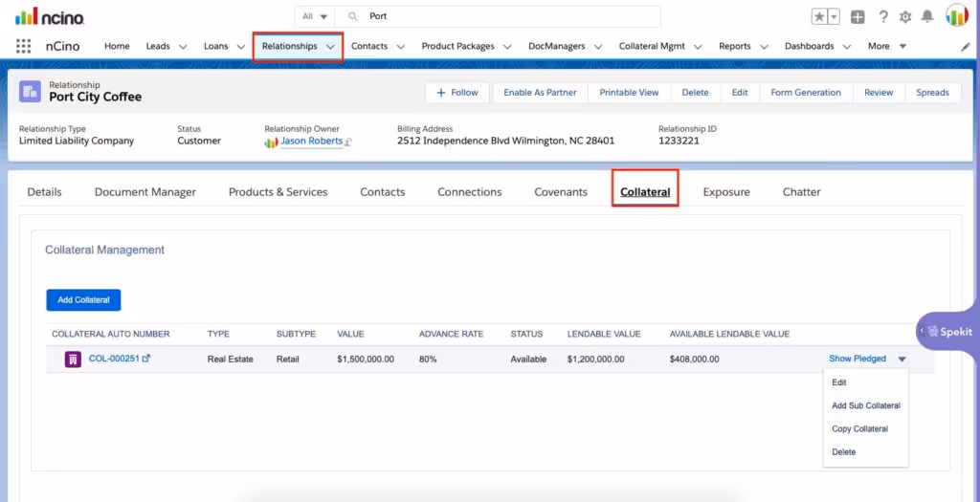
Task: Expand the Reports nav chevron
Action: [764, 46]
